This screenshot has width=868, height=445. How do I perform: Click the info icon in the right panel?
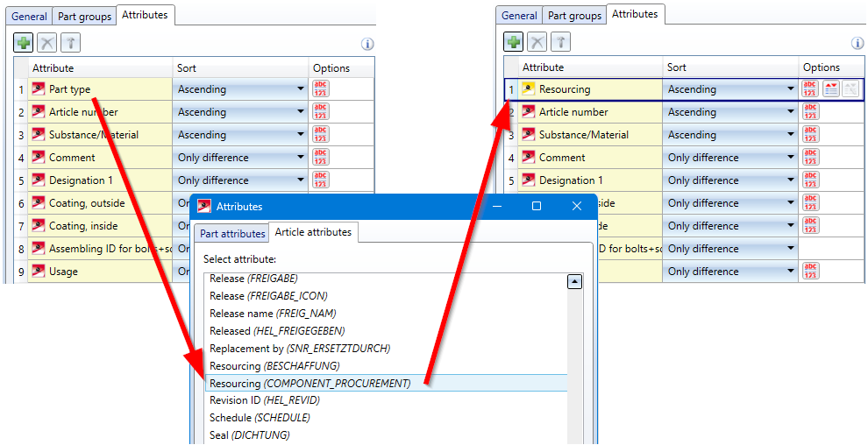click(857, 44)
